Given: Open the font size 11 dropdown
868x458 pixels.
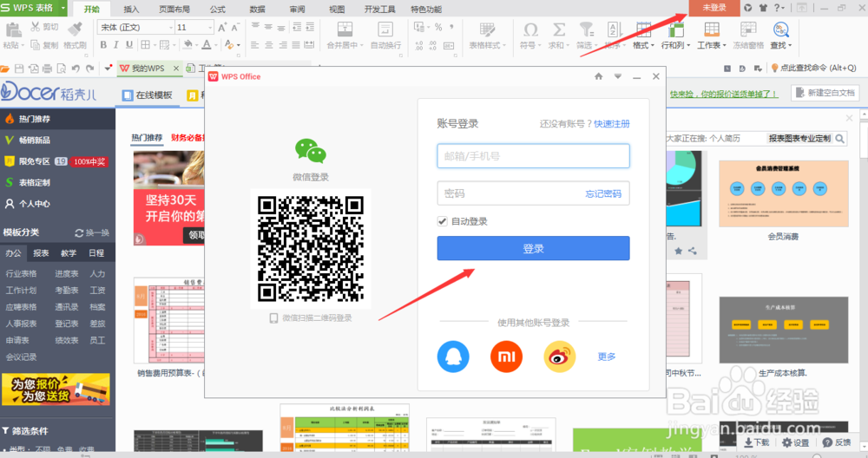Looking at the screenshot, I should [210, 27].
